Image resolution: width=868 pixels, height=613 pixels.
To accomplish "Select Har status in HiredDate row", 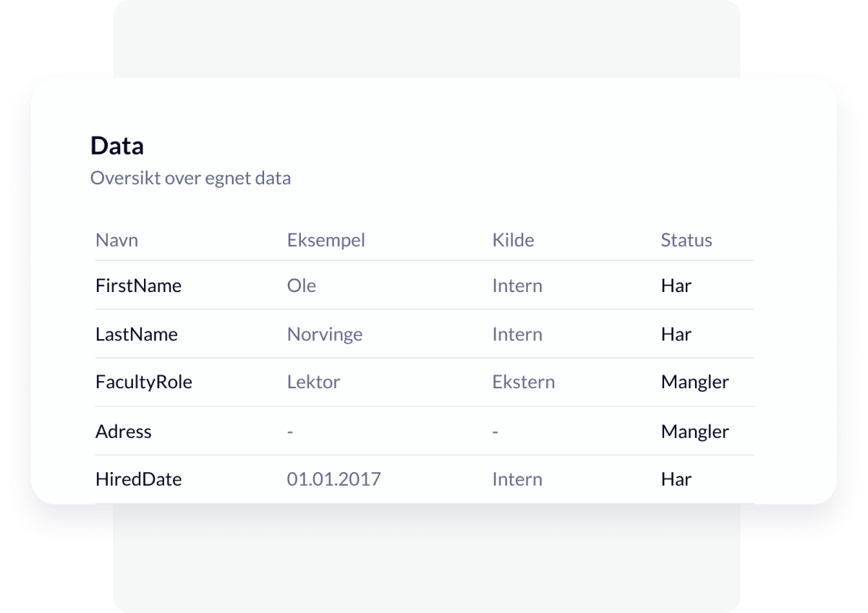I will point(676,479).
